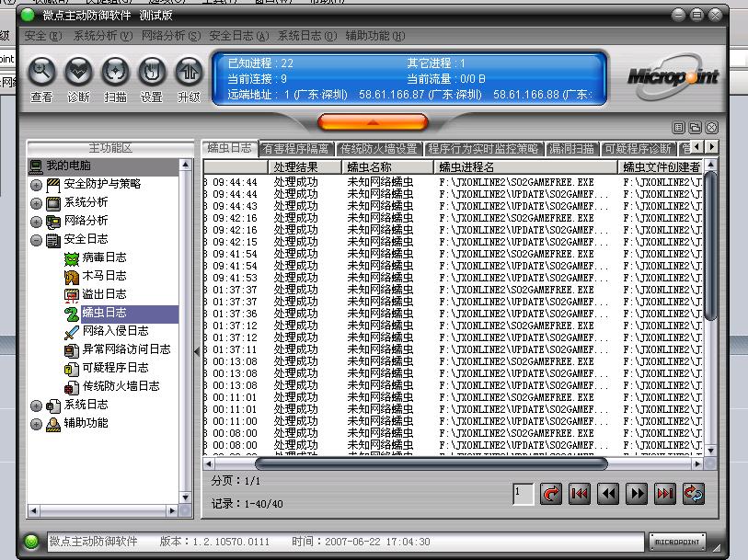Screen dimensions: 748x560
Task: Go to the next page of records
Action: (637, 494)
